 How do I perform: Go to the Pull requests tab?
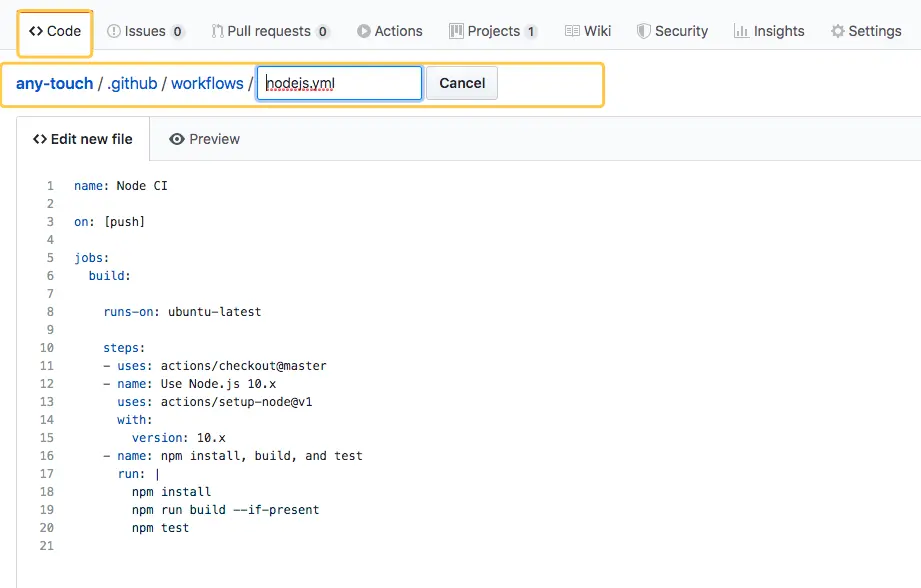[x=270, y=31]
